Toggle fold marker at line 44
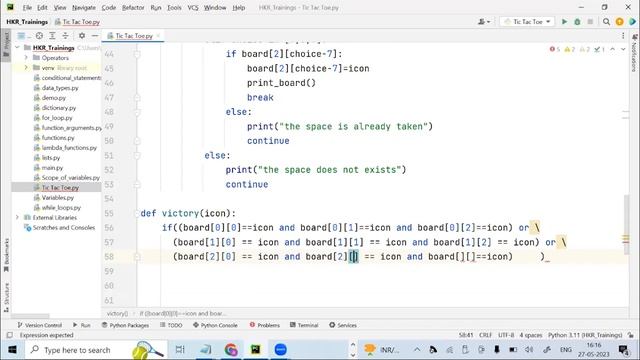640x360 pixels. 137,54
